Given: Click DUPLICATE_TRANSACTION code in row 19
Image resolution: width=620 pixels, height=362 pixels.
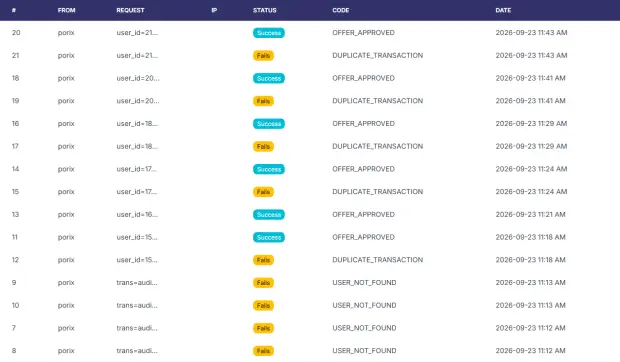Looking at the screenshot, I should [378, 101].
